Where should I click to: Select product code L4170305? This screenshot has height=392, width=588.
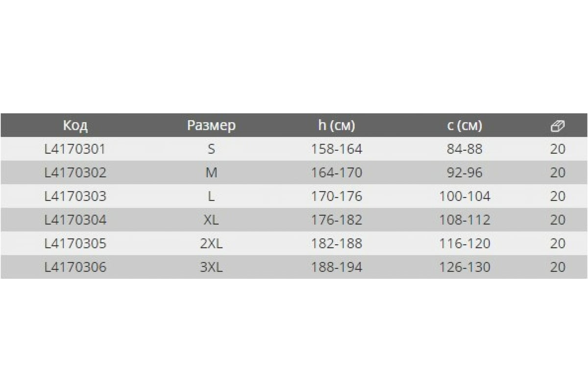(x=75, y=244)
